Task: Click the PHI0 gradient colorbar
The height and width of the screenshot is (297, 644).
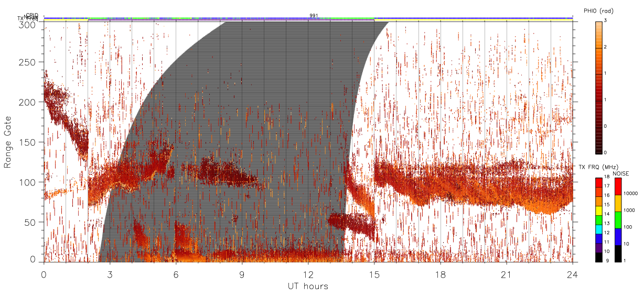Action: (x=598, y=87)
